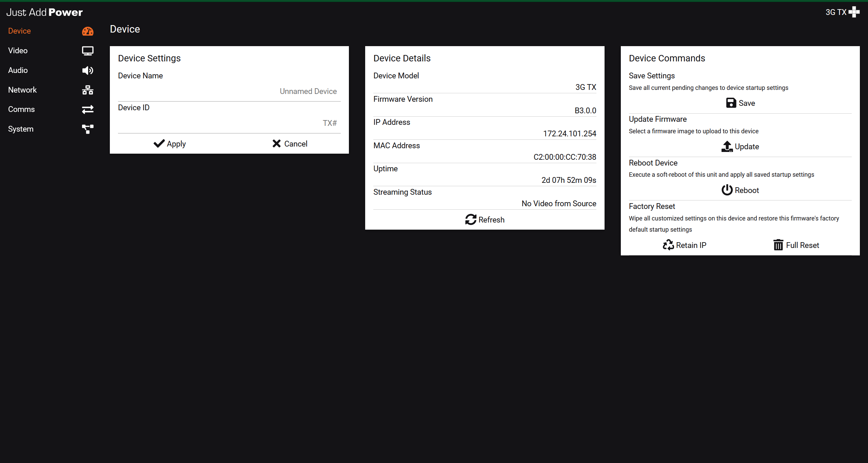Viewport: 868px width, 463px height.
Task: Navigate to the System section
Action: pos(51,129)
